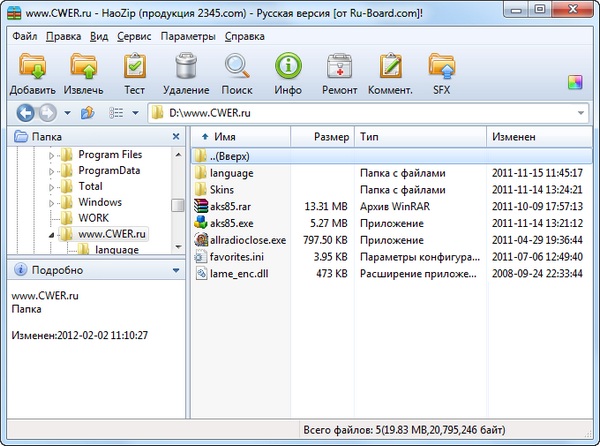Open the Сервис menu
This screenshot has height=446, width=600.
point(134,36)
